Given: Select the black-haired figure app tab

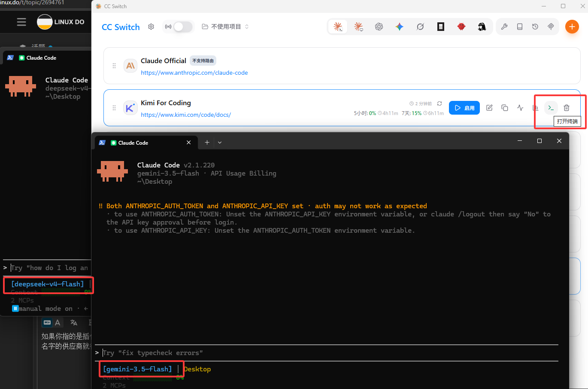Looking at the screenshot, I should click(x=482, y=27).
